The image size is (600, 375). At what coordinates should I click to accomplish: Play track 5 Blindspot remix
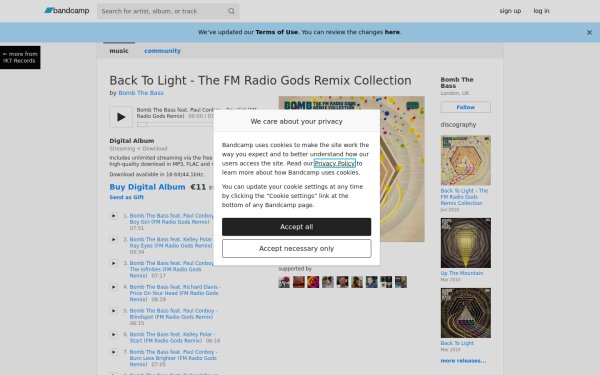[x=114, y=311]
